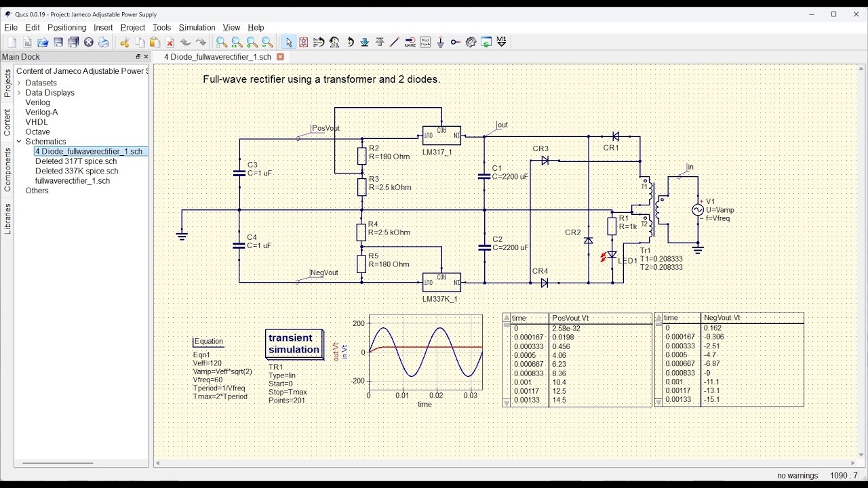Activate the Select arrow tool
This screenshot has height=488, width=868.
coord(288,42)
